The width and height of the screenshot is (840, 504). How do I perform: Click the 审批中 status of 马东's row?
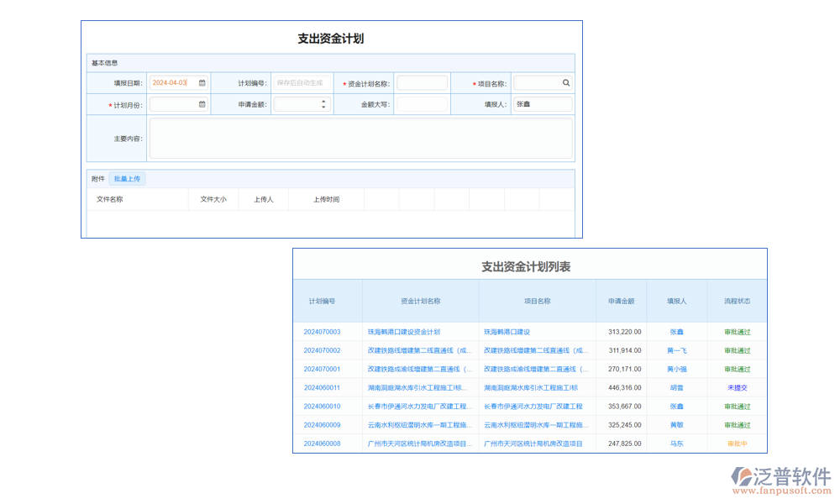(737, 444)
